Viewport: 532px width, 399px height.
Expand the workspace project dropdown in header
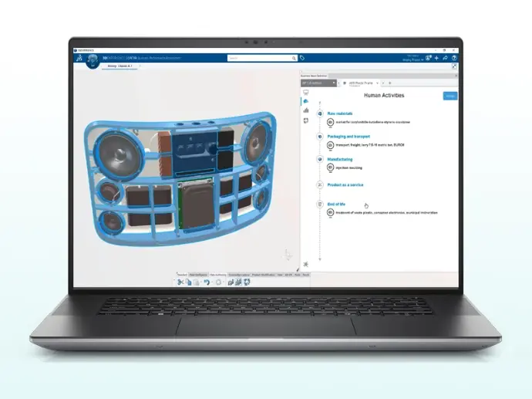click(x=422, y=60)
